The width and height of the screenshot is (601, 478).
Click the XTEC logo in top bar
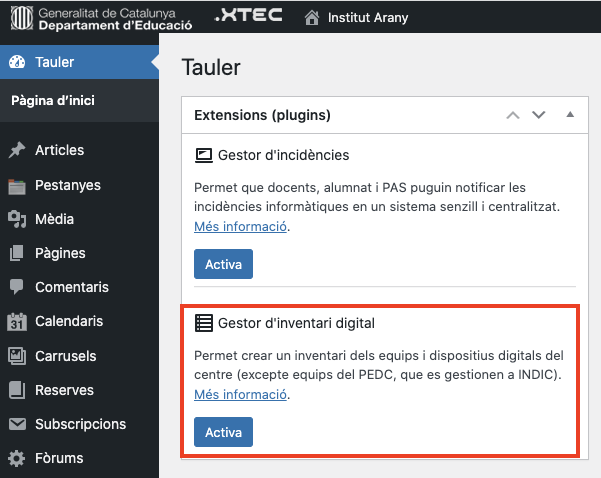click(x=248, y=17)
